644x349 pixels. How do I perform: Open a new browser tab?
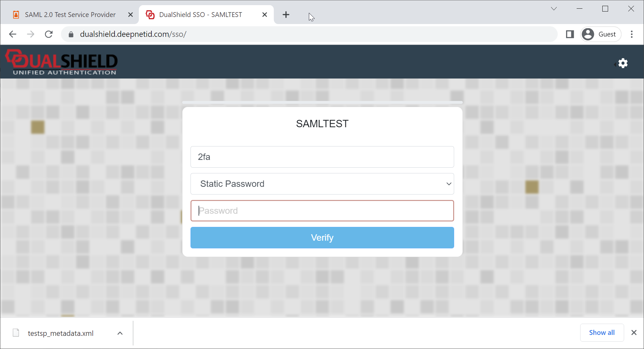pyautogui.click(x=286, y=15)
